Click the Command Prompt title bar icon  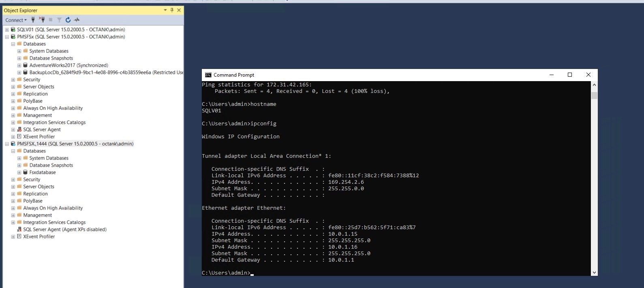[208, 75]
